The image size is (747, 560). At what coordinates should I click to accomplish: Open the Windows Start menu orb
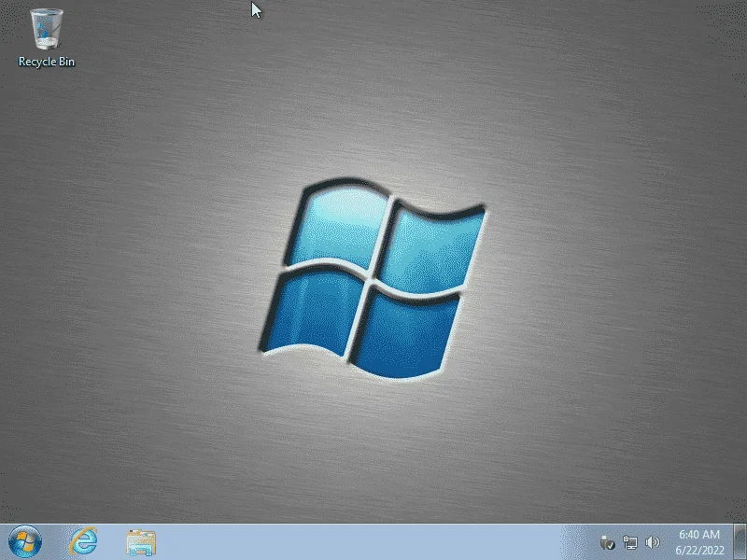point(25,541)
